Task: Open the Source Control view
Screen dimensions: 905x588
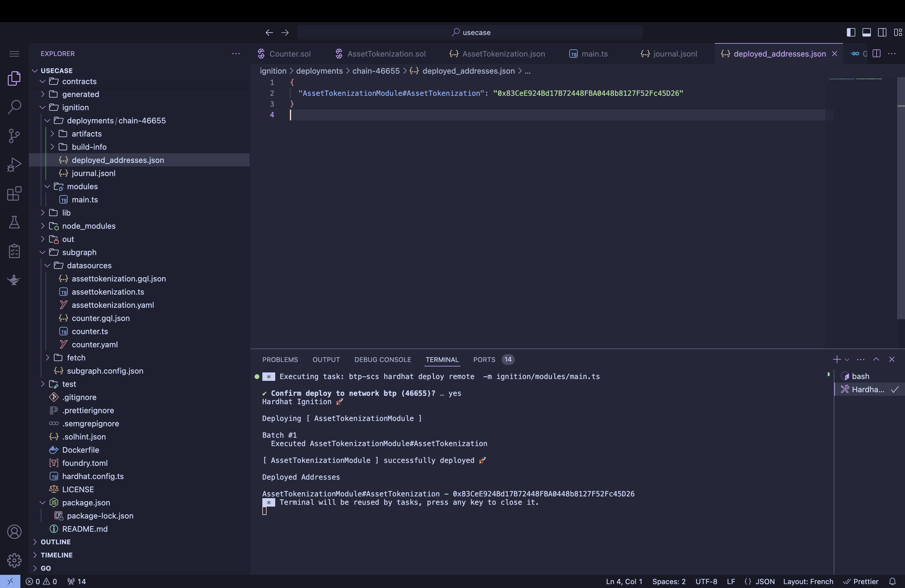Action: 14,136
